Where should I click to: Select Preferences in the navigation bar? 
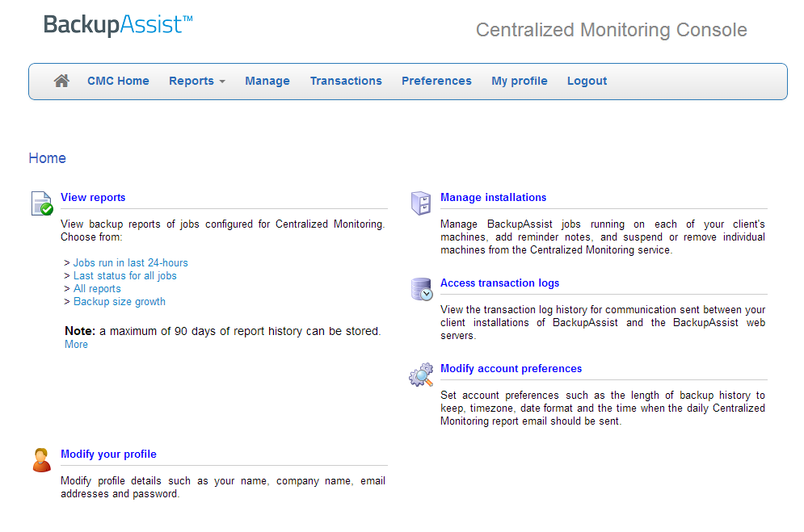[436, 81]
